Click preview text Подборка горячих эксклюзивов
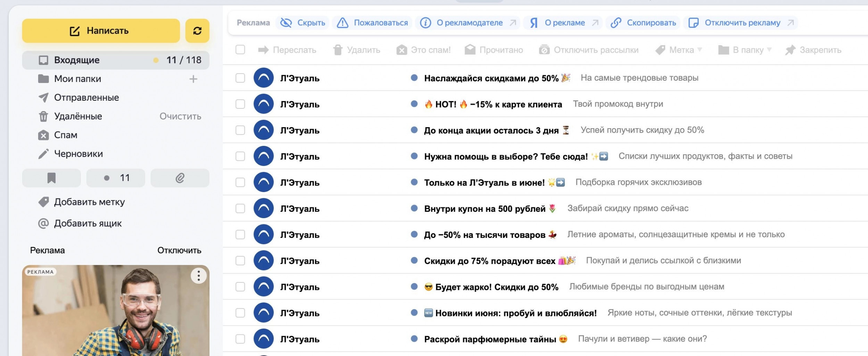 (639, 182)
